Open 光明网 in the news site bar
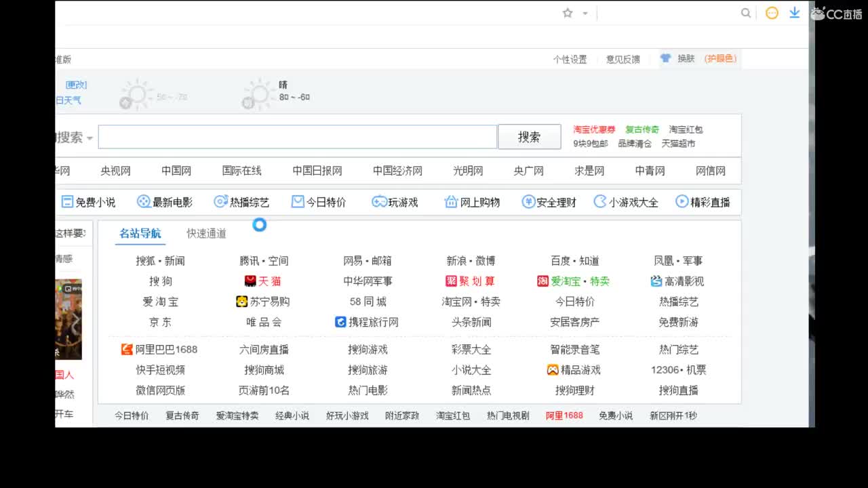 (468, 171)
